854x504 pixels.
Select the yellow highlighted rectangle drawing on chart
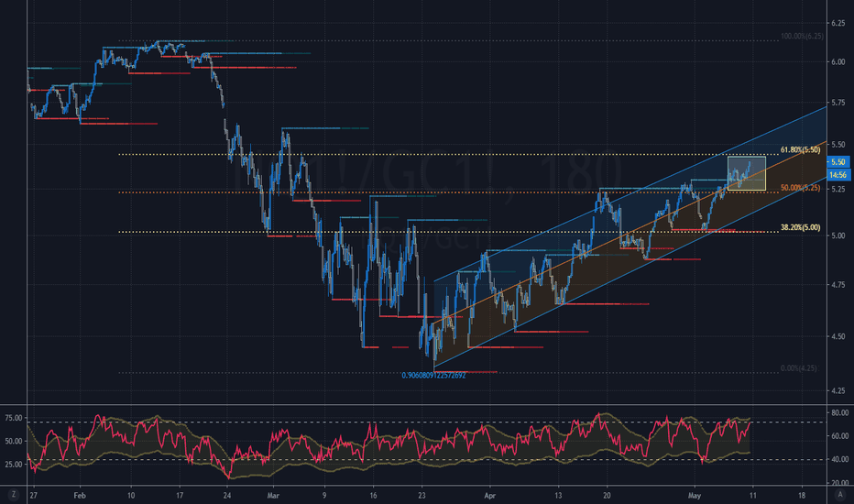747,173
